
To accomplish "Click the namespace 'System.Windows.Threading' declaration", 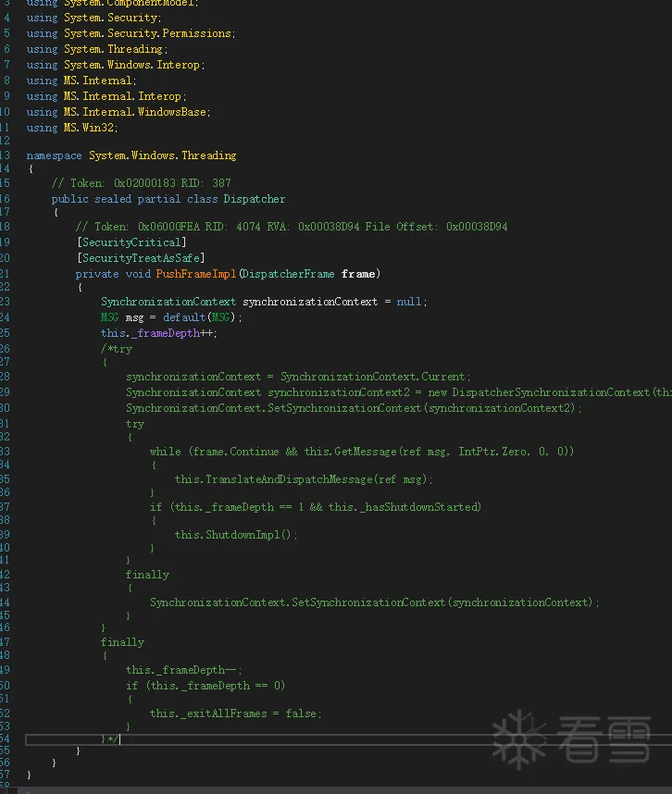I will coord(131,155).
